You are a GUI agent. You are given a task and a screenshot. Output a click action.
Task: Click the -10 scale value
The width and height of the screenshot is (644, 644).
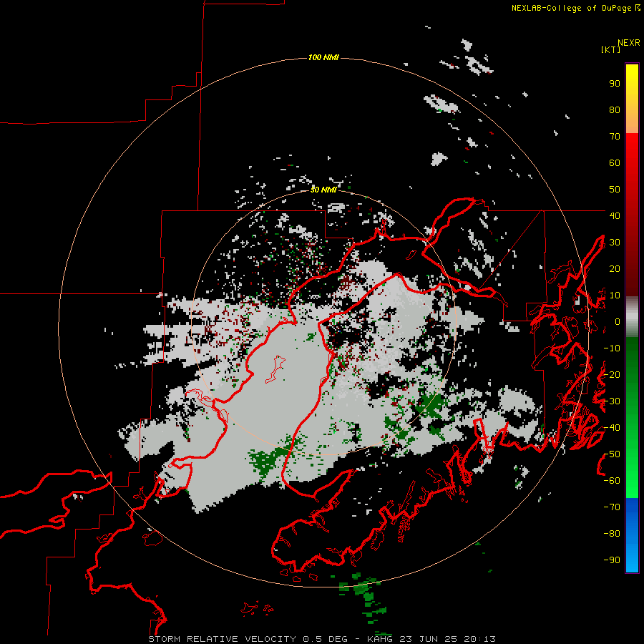[612, 348]
